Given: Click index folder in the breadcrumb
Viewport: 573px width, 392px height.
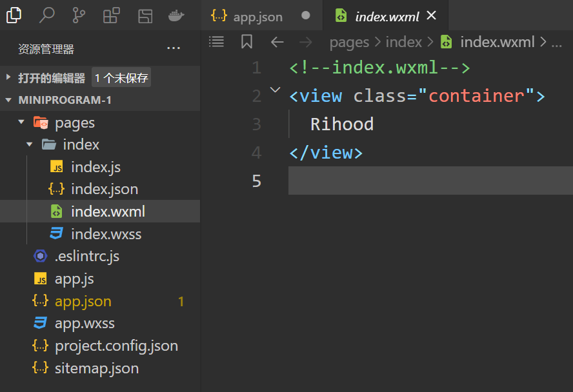Looking at the screenshot, I should pos(404,42).
